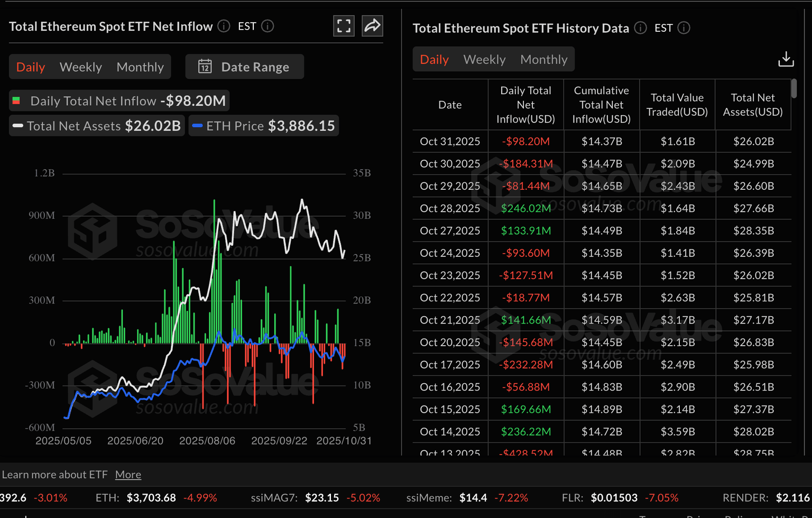This screenshot has width=812, height=518.
Task: Switch chart to Monthly view
Action: 140,67
